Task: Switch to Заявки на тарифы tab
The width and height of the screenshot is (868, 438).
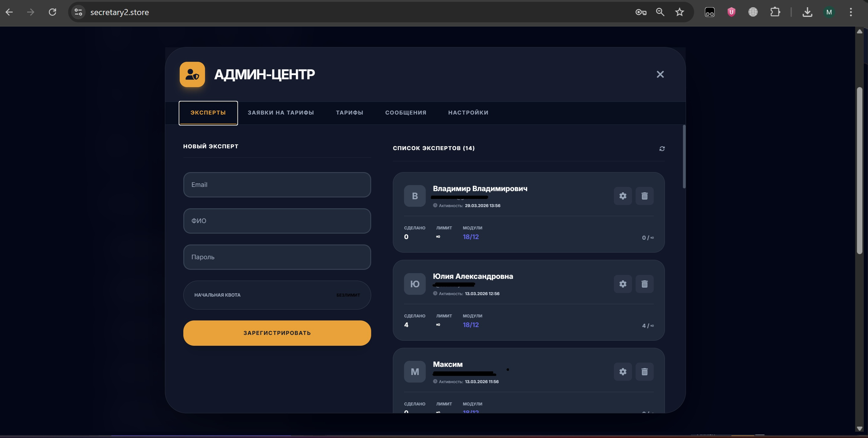Action: coord(281,112)
